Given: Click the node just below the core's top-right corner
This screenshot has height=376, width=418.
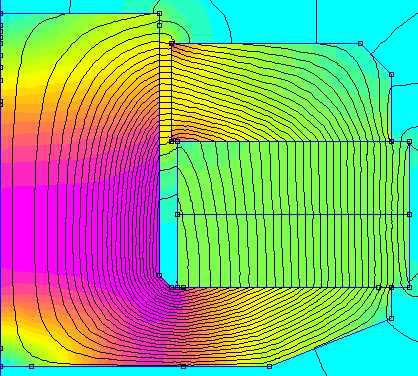Looking at the screenshot, I should [x=159, y=25].
